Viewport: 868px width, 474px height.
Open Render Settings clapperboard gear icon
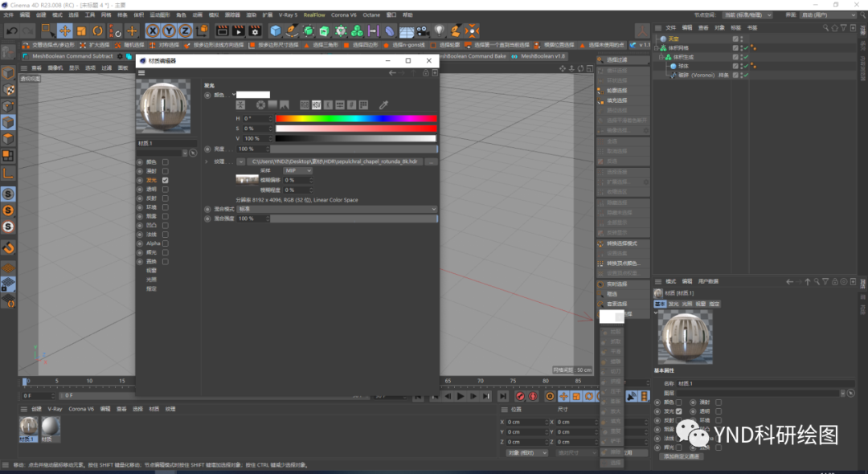pos(255,31)
